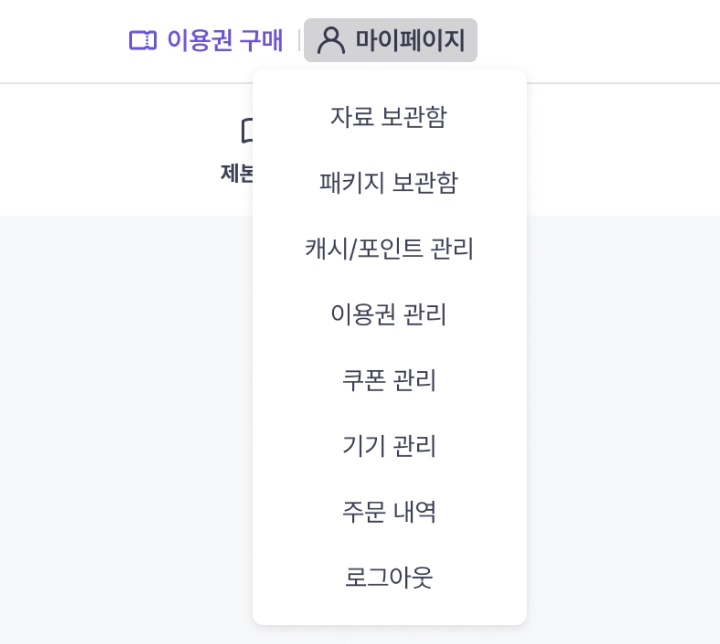
Task: Click the partially hidden icon above 제본
Action: coord(247,130)
